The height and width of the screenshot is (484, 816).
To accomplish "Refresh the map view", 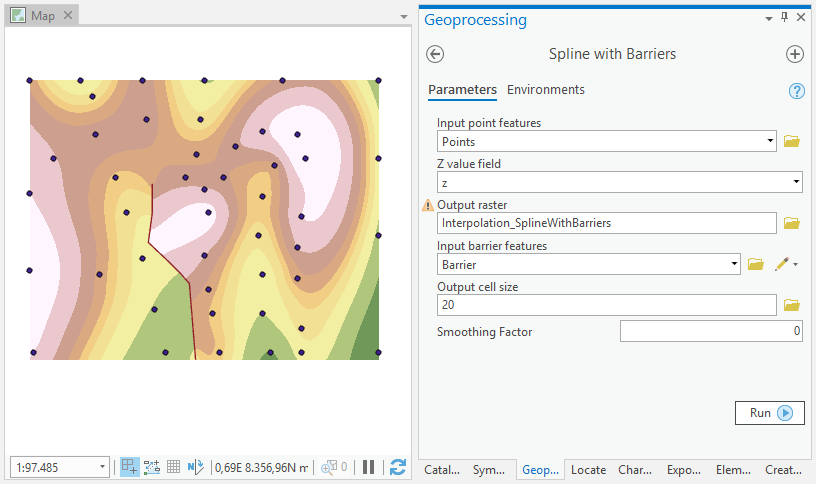I will 398,467.
